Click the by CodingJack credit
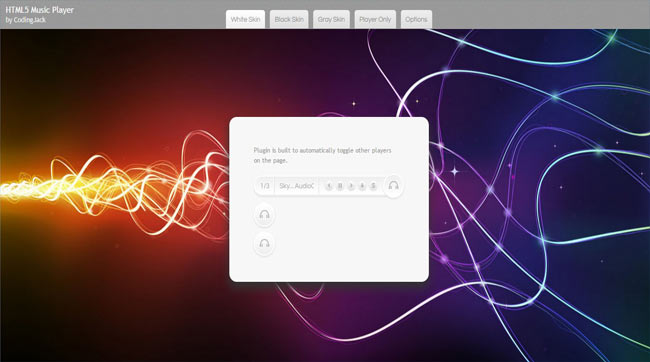650x362 pixels. click(x=25, y=20)
